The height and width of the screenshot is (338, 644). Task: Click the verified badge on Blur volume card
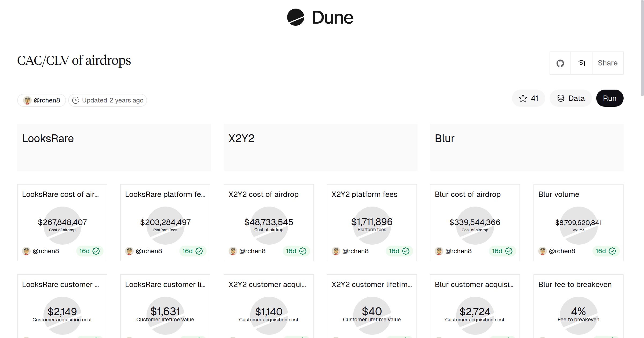(612, 251)
